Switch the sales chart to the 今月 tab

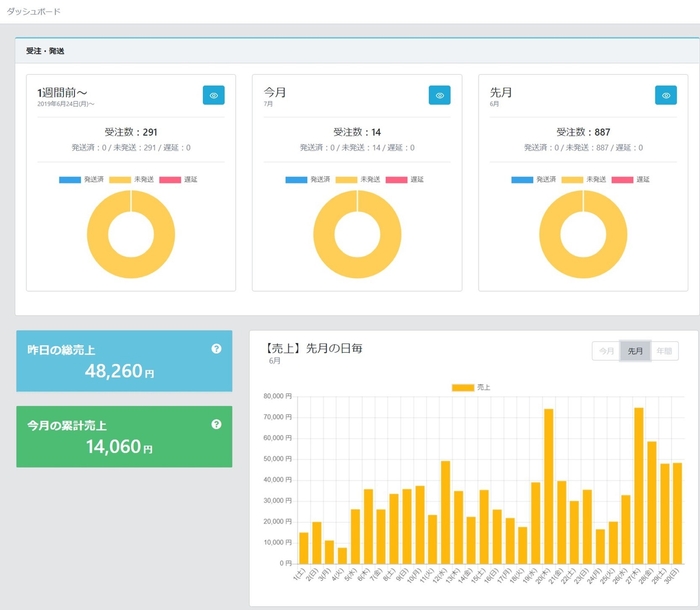[x=606, y=351]
